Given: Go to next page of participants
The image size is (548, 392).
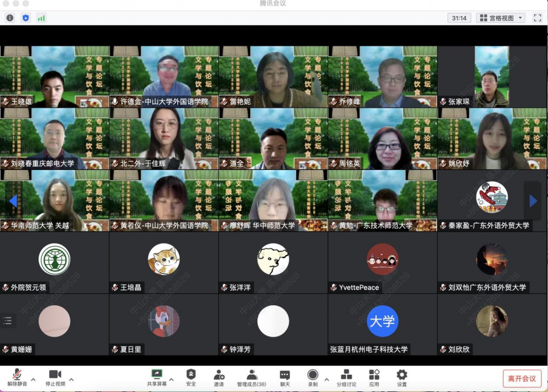Looking at the screenshot, I should click(533, 201).
